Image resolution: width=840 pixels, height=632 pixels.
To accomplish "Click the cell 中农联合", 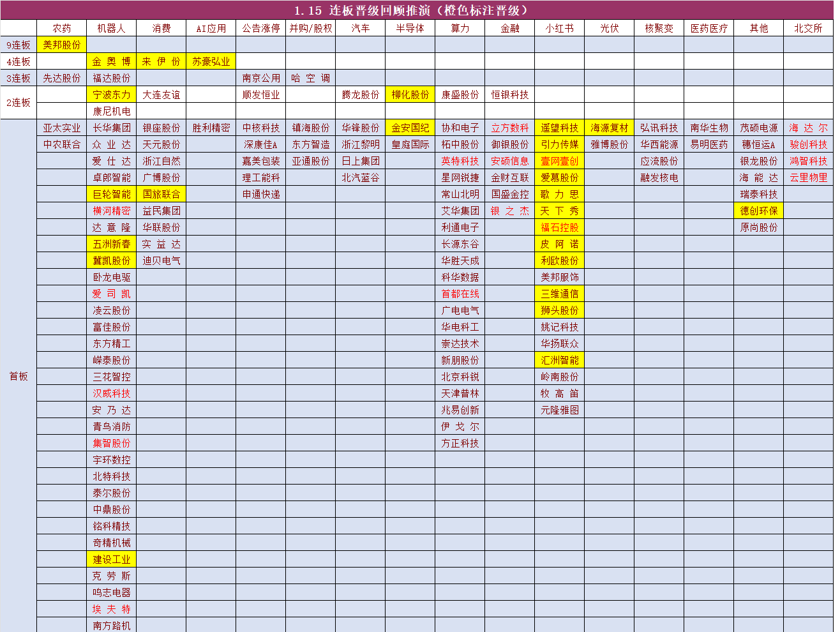I will (62, 144).
